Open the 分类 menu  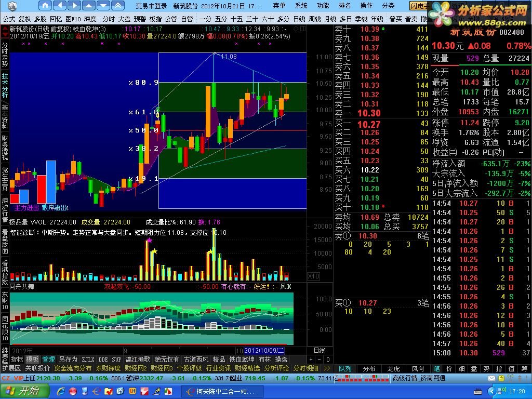389,6
